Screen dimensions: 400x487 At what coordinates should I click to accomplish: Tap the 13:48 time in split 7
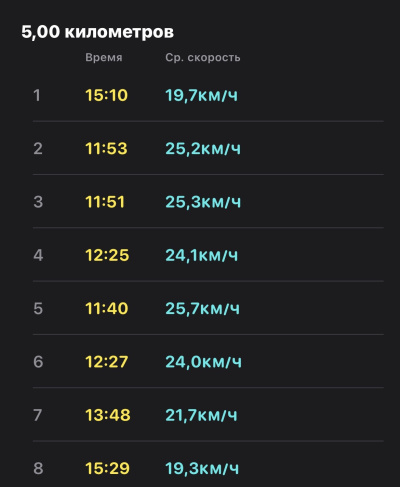[x=108, y=415]
